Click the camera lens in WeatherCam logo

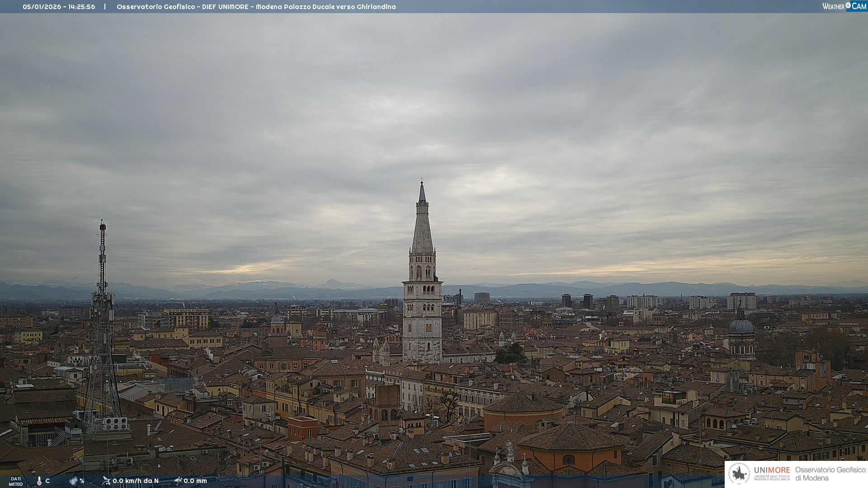pos(848,5)
